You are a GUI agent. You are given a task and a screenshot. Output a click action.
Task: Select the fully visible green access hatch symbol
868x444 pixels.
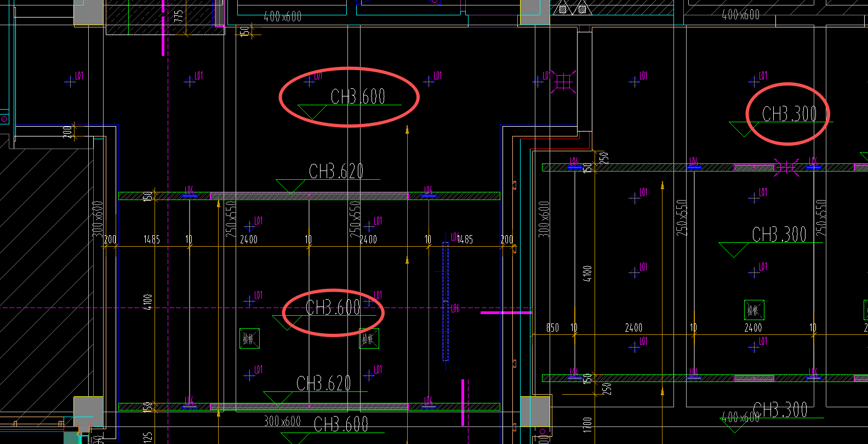754,310
